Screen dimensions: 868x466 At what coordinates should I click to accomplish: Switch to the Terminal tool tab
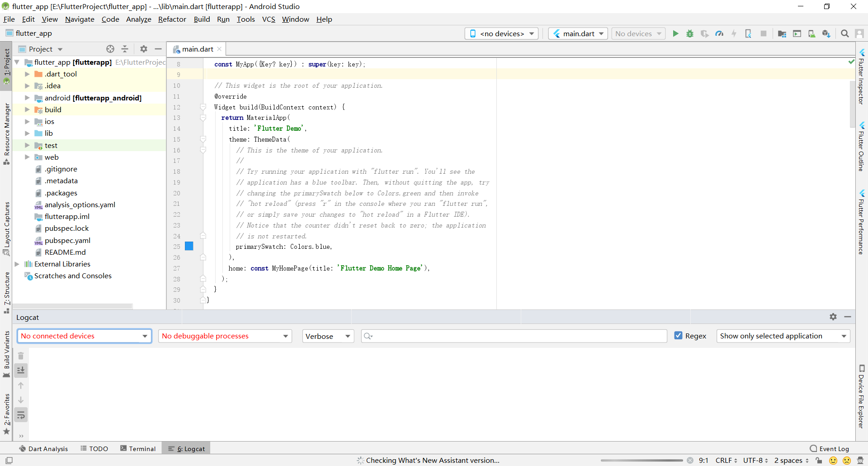(138, 448)
